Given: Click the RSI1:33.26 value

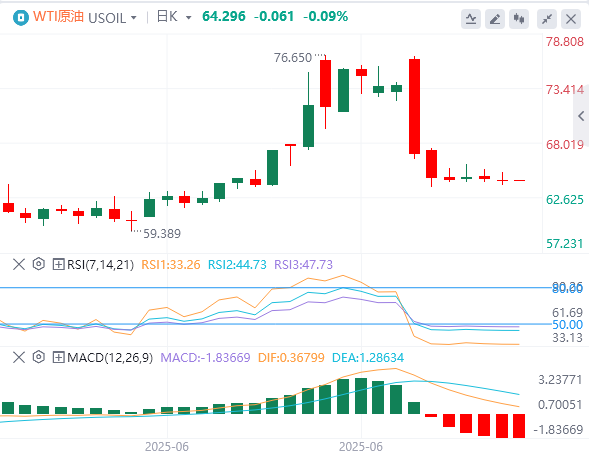Looking at the screenshot, I should pyautogui.click(x=171, y=265).
